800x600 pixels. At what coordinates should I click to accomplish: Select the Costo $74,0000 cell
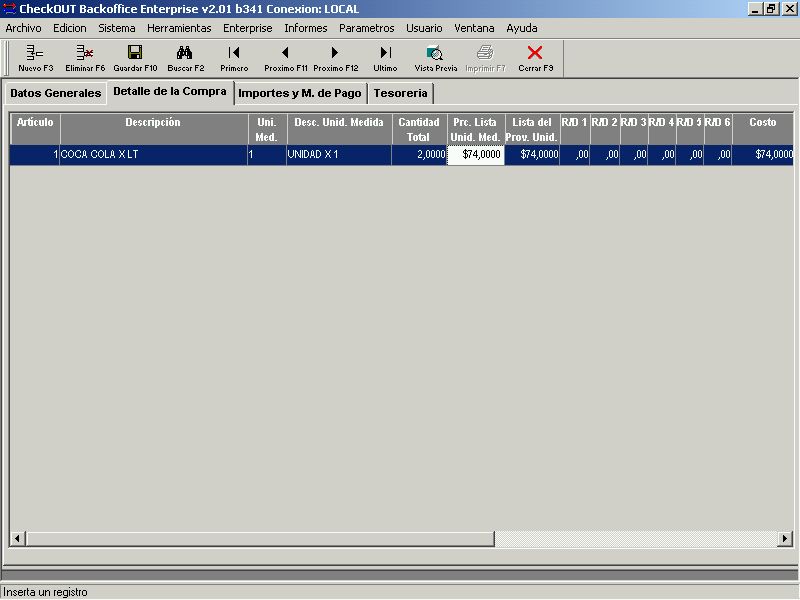(763, 155)
